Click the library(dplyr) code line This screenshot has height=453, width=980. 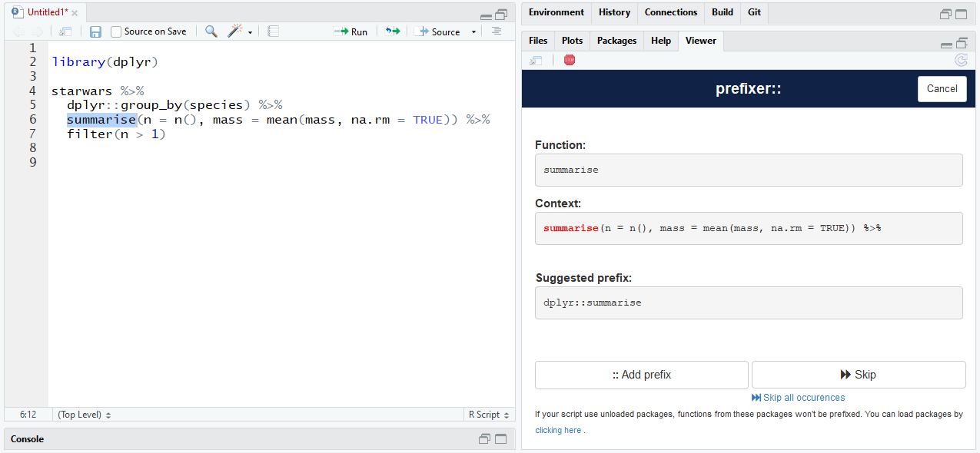[105, 62]
